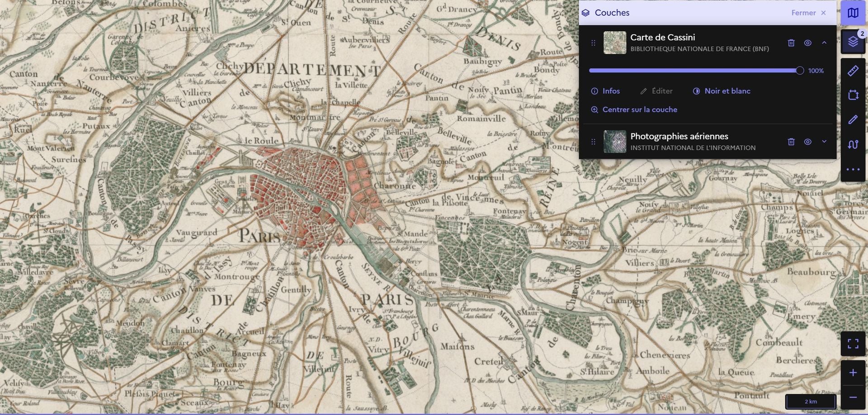Click the Couches panel title
The height and width of the screenshot is (415, 868).
(x=612, y=13)
